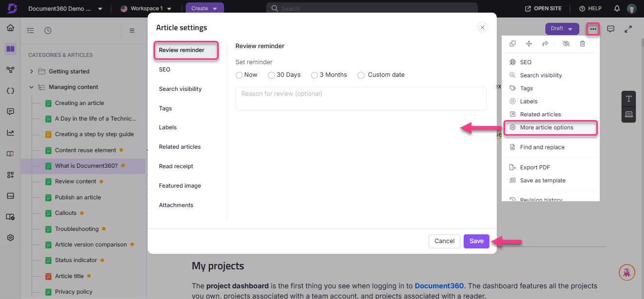Save the article settings
Viewport: 644px width, 299px height.
476,241
